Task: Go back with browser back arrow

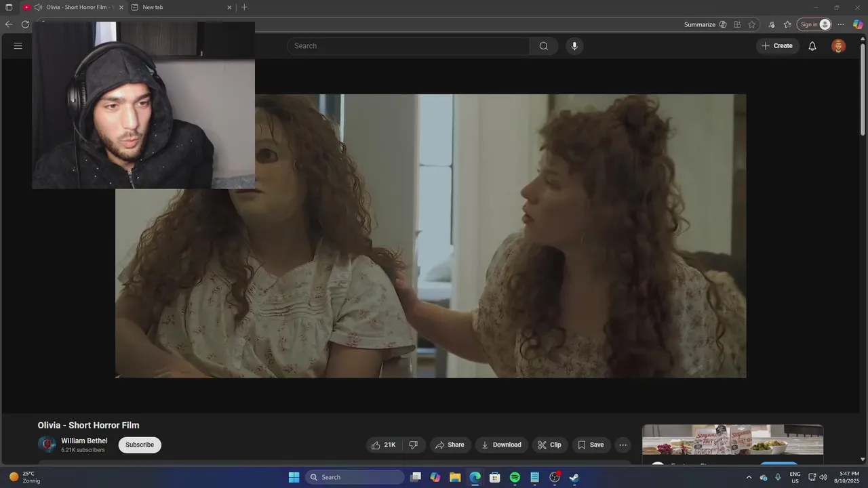Action: pyautogui.click(x=9, y=24)
